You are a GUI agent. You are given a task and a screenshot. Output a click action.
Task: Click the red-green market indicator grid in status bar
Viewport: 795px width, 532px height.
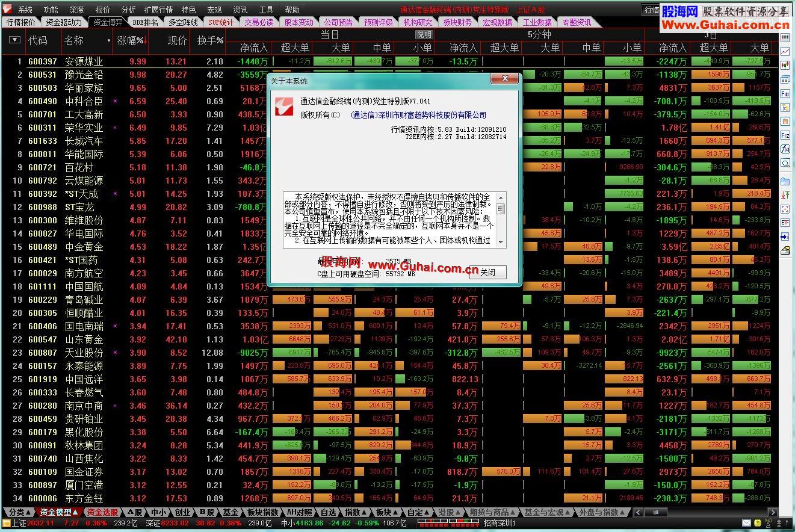coord(448,523)
